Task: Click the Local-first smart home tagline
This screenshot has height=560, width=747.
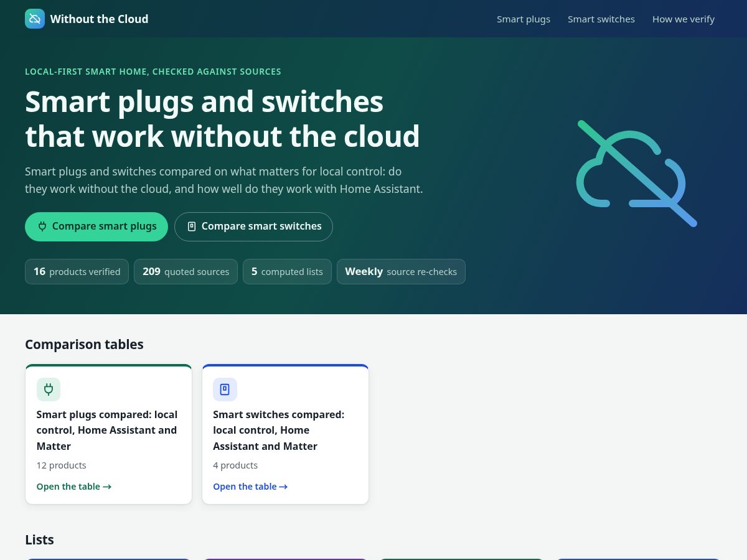Action: (153, 72)
